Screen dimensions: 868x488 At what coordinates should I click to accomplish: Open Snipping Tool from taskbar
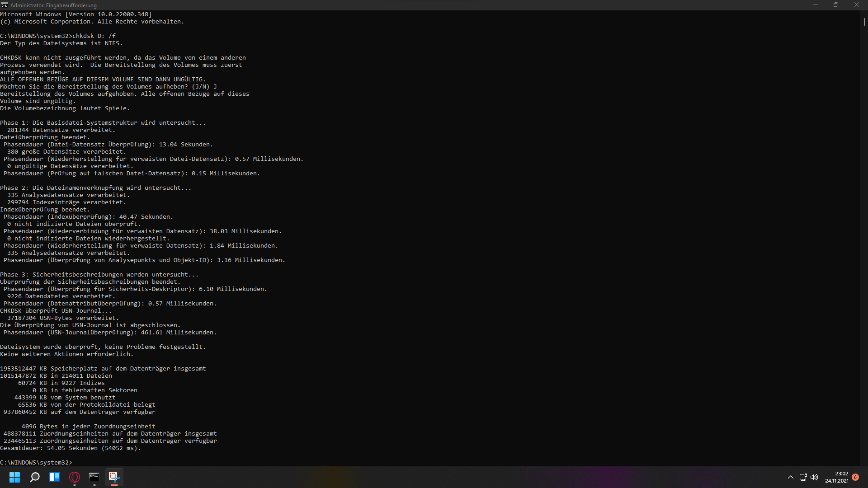click(x=114, y=477)
